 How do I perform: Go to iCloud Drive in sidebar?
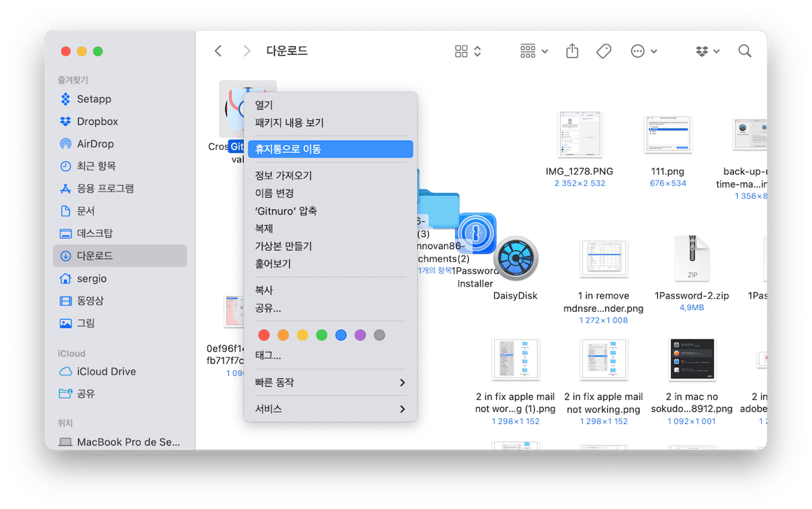pos(106,371)
